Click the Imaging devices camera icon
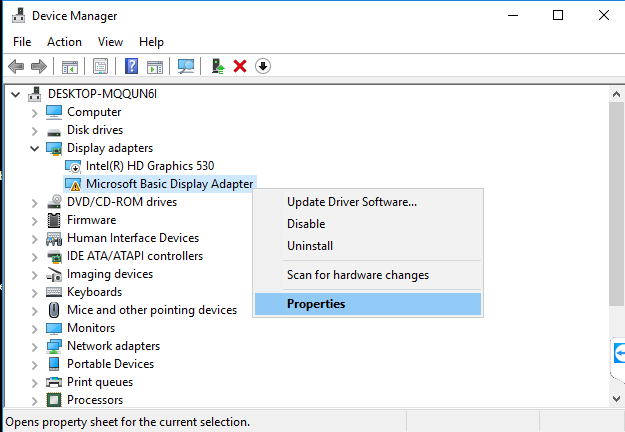 [54, 274]
